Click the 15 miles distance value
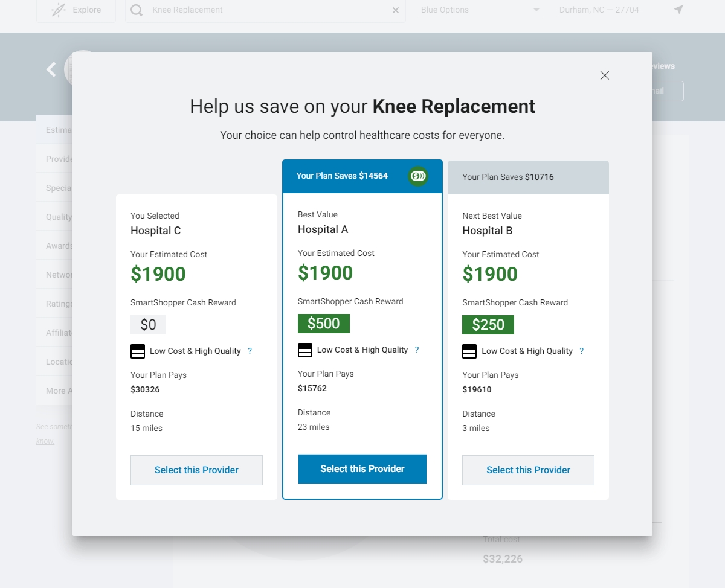Viewport: 725px width, 588px height. 146,428
